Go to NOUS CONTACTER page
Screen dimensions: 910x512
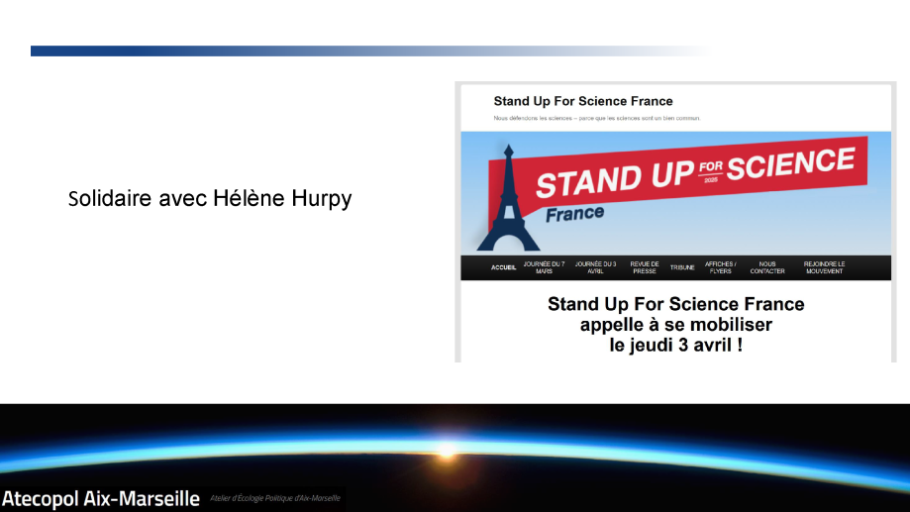pyautogui.click(x=767, y=268)
